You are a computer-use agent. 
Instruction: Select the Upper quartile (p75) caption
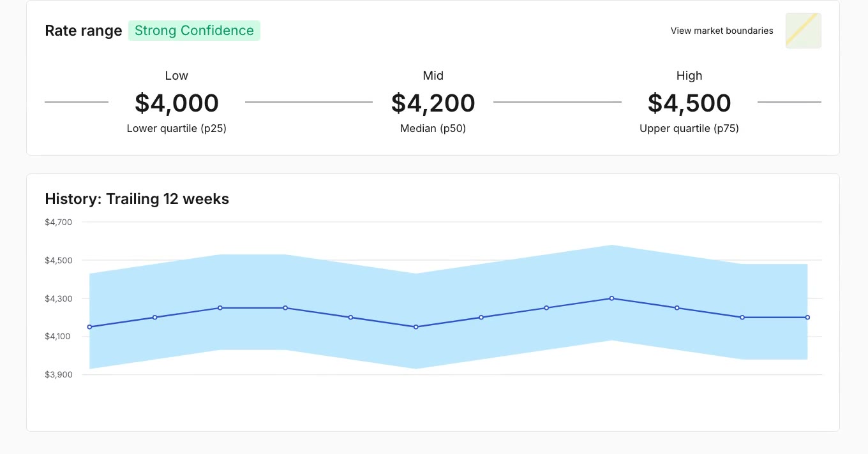tap(689, 128)
